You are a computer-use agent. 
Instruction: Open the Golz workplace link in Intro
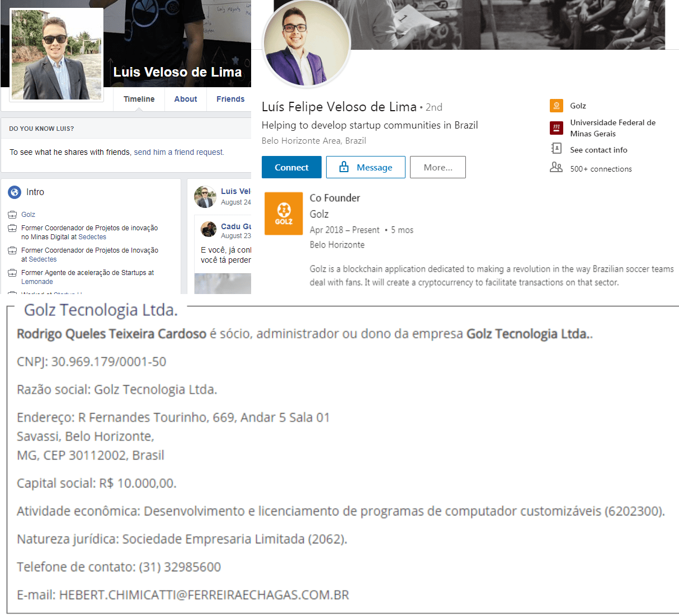pyautogui.click(x=28, y=215)
